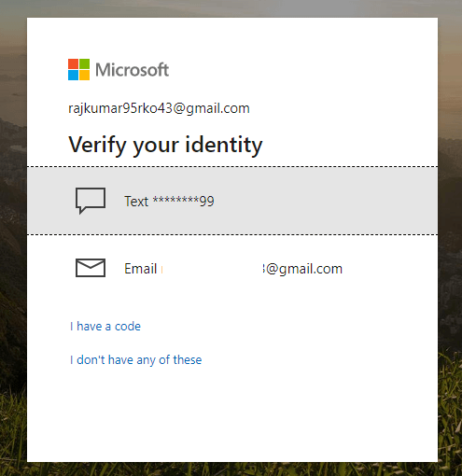
Task: Open the 'I have a code' link
Action: click(105, 326)
